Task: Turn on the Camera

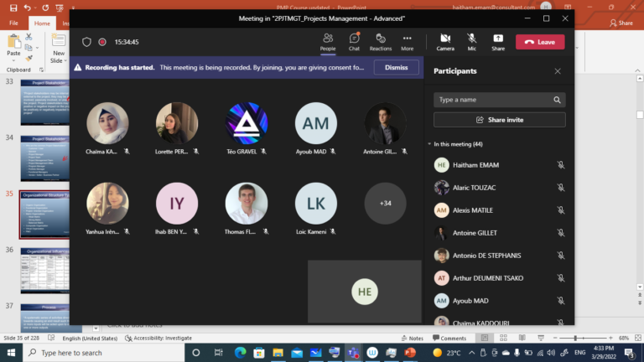Action: [x=445, y=42]
